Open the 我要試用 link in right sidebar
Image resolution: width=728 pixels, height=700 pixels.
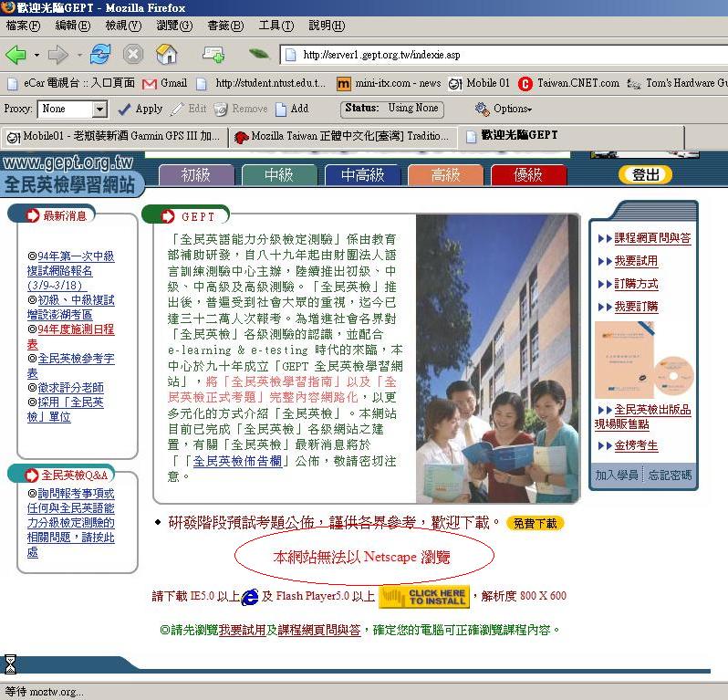point(636,261)
